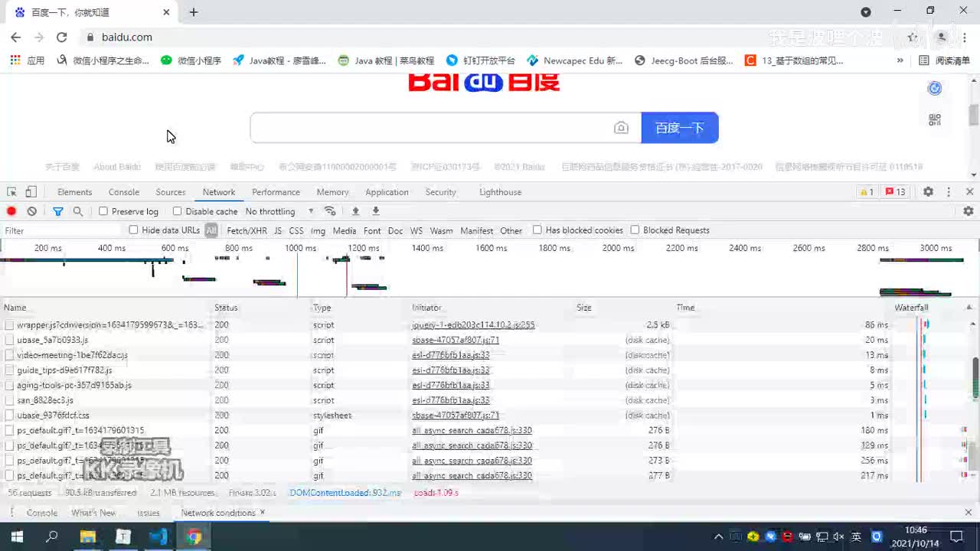This screenshot has width=980, height=551.
Task: Open Chrome three-dot menu
Action: pos(965,37)
